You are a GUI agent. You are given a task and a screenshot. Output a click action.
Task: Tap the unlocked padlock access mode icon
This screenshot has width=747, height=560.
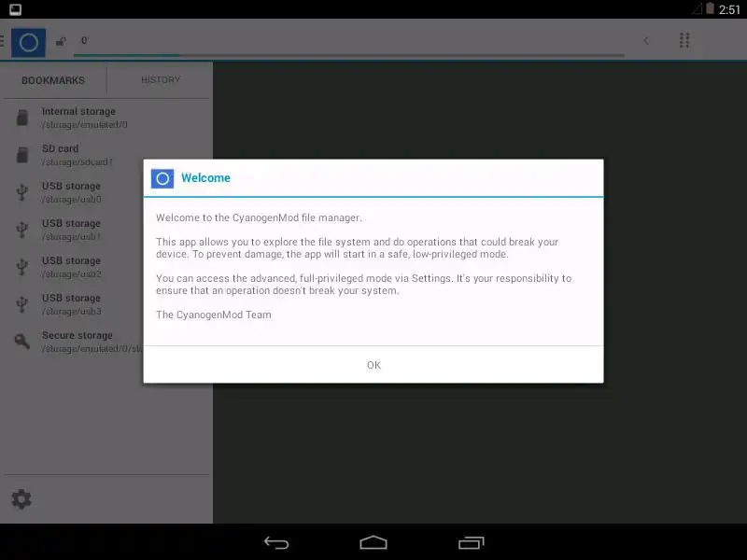click(61, 41)
